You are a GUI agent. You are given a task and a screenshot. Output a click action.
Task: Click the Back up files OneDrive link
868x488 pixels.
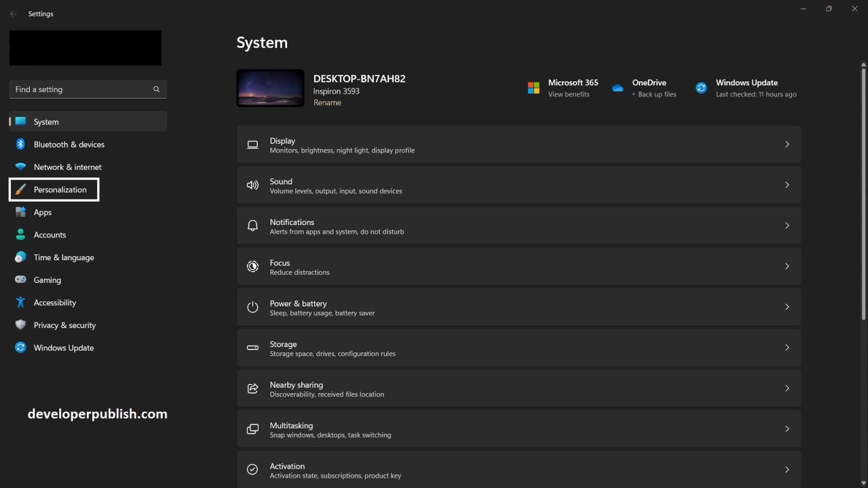(657, 94)
